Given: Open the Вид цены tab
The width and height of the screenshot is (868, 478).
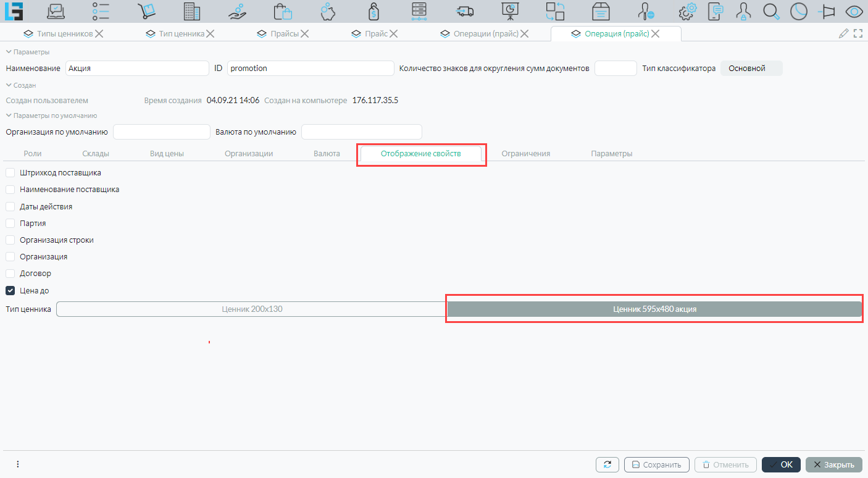Looking at the screenshot, I should (167, 154).
